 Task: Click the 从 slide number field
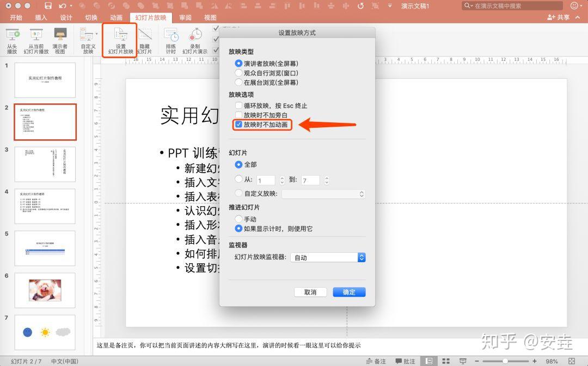click(266, 180)
